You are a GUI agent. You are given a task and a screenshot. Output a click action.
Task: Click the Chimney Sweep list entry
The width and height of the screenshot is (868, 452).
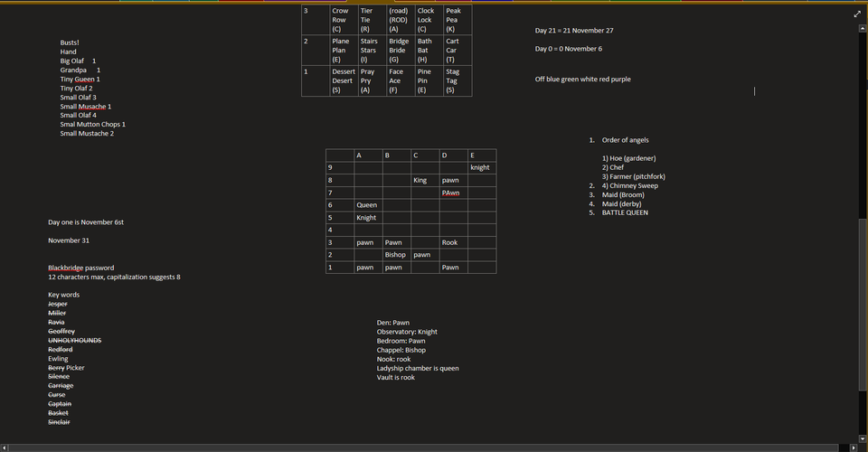(x=635, y=186)
